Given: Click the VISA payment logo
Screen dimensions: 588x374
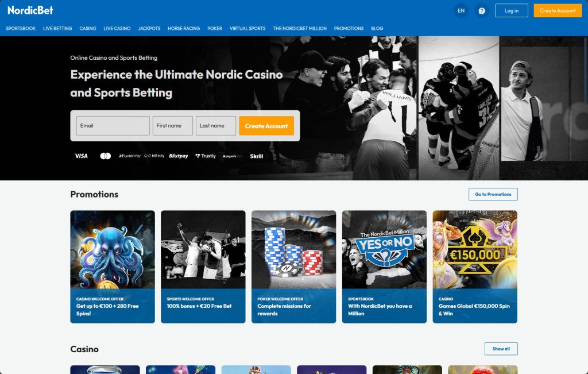Looking at the screenshot, I should click(81, 156).
